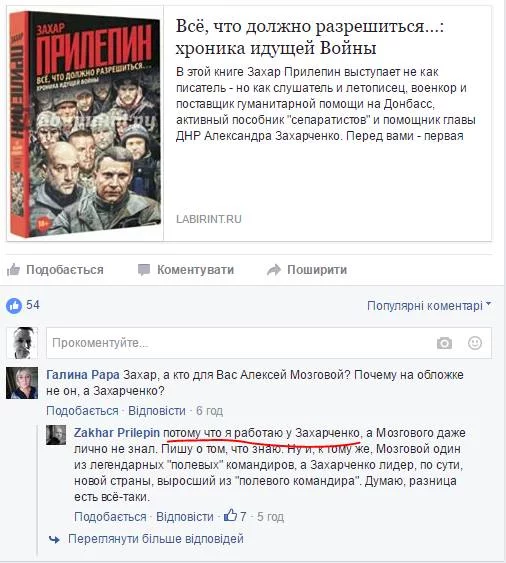Click the blue like reaction icon near 54
506x563 pixels.
(14, 306)
